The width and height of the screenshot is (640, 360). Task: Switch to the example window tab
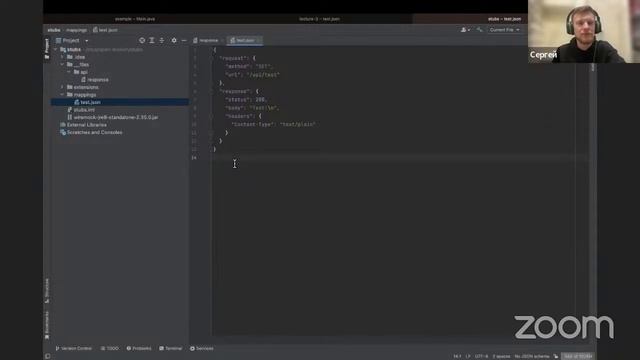coord(135,19)
